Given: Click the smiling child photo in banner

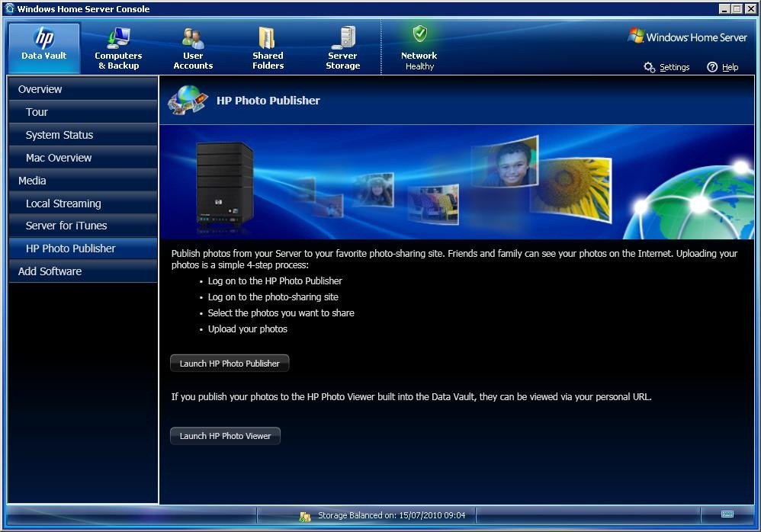Looking at the screenshot, I should (x=506, y=162).
